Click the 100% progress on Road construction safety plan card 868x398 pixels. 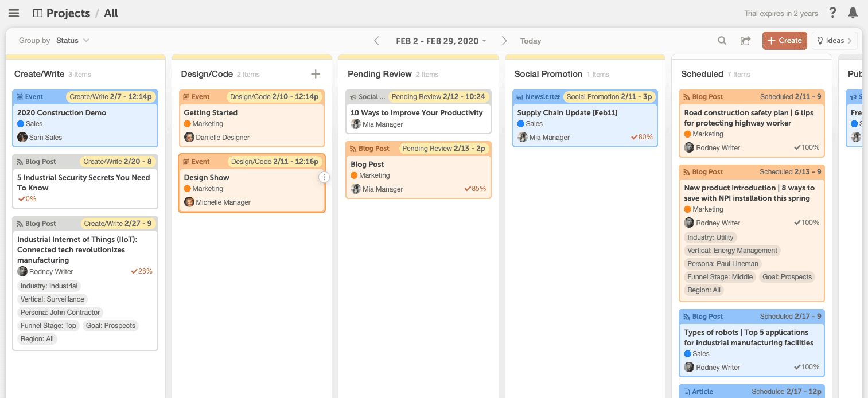click(807, 147)
